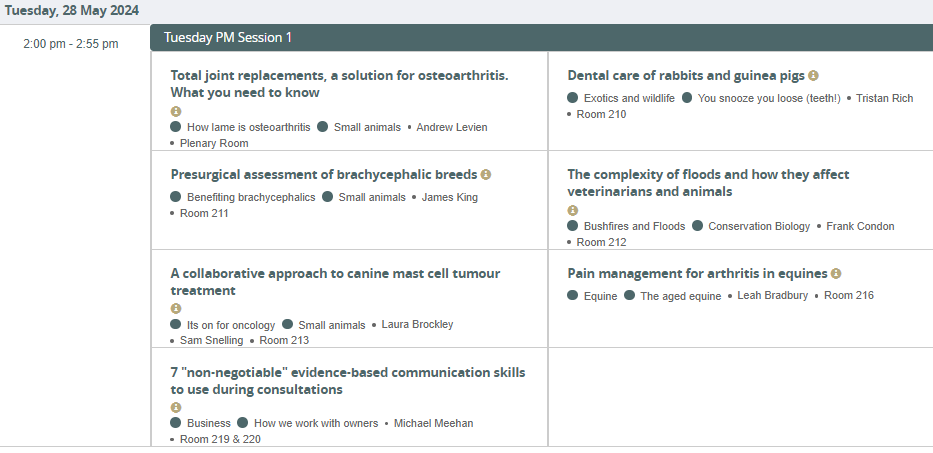Click speaker name Laura Brockley
Image resolution: width=933 pixels, height=453 pixels.
click(x=417, y=324)
